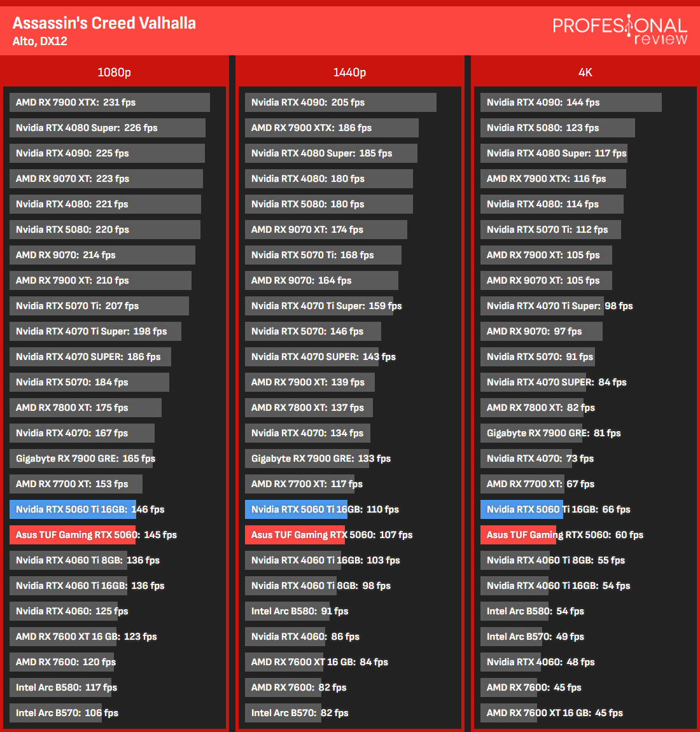700x732 pixels.
Task: Click Gigabyte RX 7900 GRE: 133 fps bar
Action: click(307, 459)
